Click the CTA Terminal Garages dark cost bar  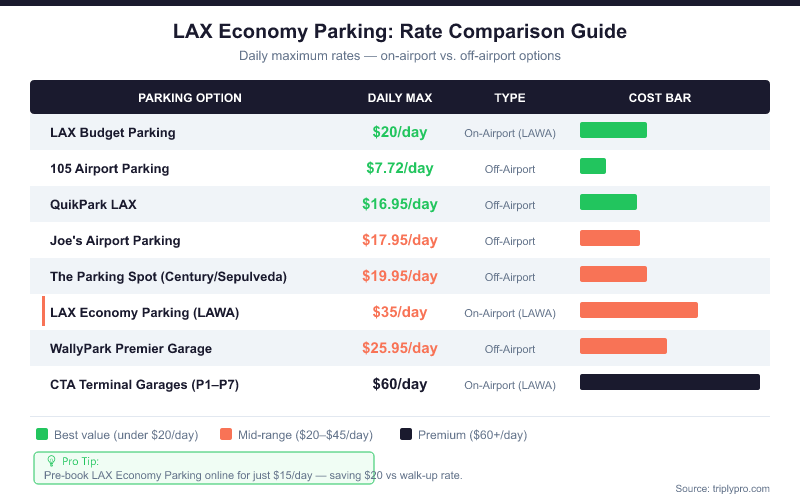(x=670, y=382)
